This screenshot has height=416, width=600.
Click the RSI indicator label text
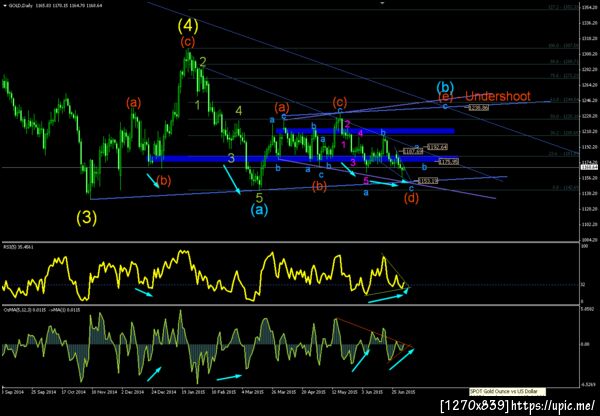point(18,247)
